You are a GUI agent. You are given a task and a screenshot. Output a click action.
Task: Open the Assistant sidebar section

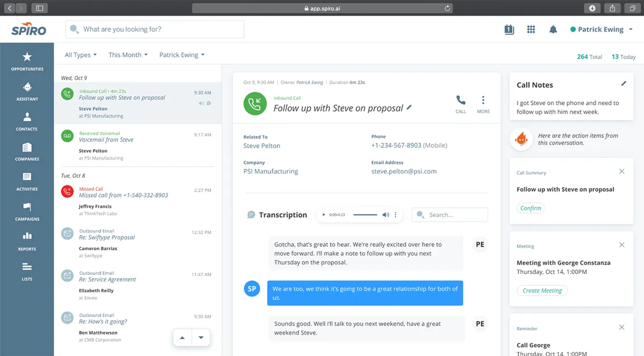(27, 92)
